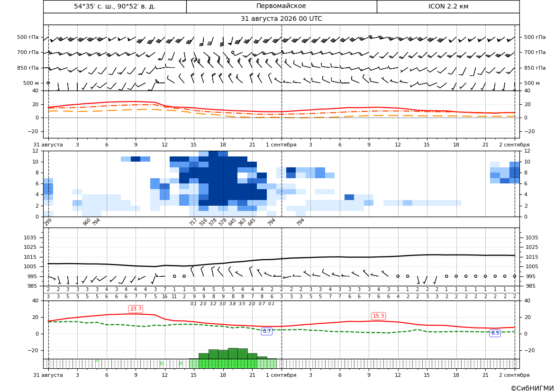Click the left 850 гПа level label
Screen dimensions: 554x392
[28, 68]
